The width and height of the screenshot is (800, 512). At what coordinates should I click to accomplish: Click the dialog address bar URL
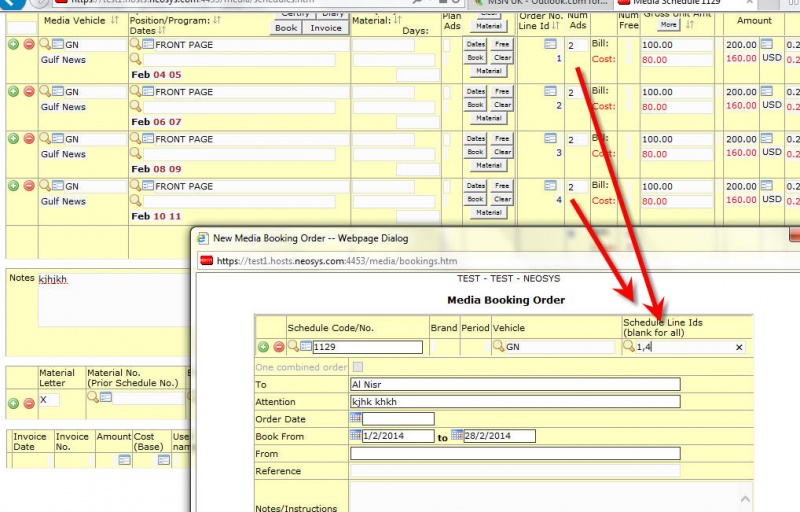pyautogui.click(x=337, y=261)
